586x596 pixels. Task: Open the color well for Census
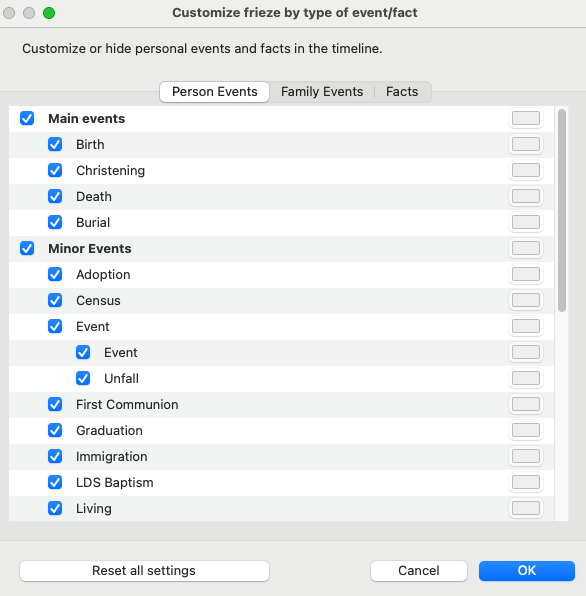(526, 300)
